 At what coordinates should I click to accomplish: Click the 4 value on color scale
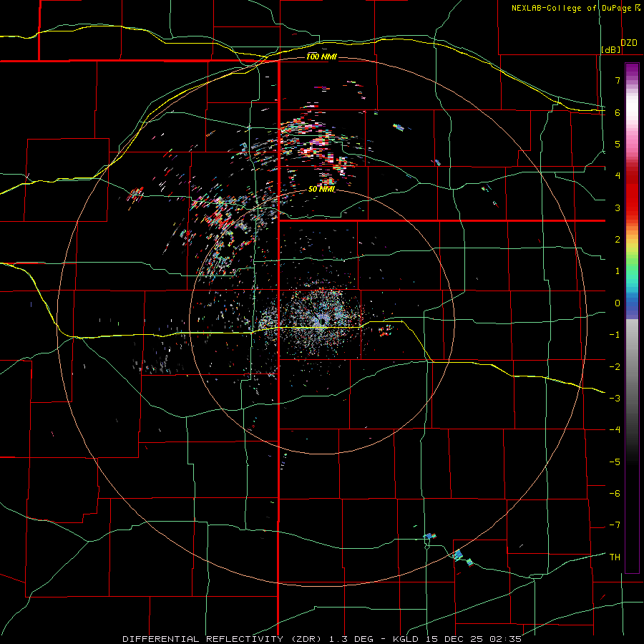[x=618, y=176]
